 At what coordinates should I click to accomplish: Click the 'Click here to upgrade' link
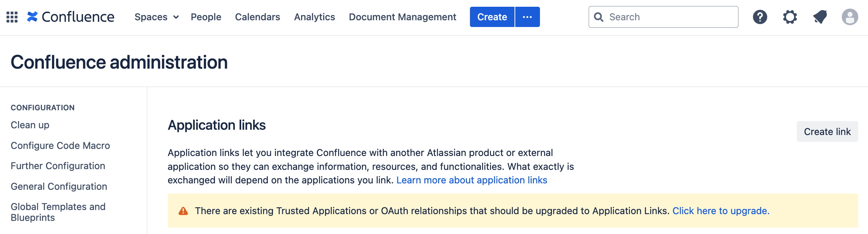point(721,211)
